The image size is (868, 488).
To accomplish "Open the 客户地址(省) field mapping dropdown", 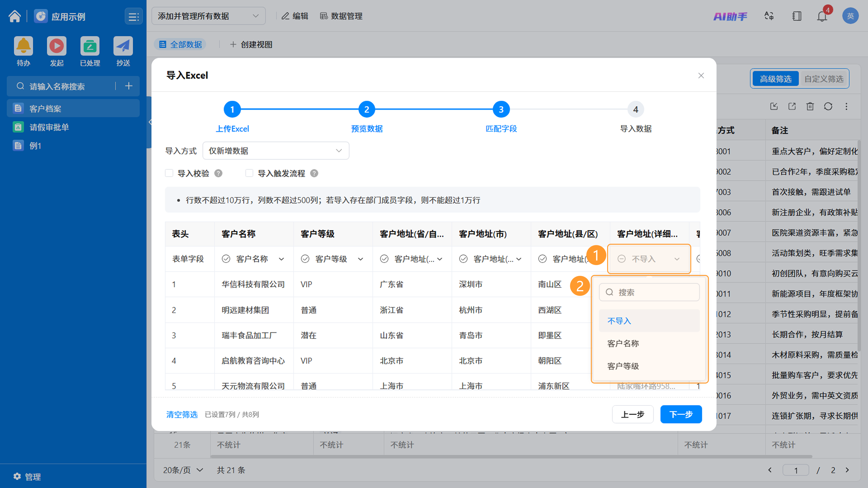I will click(411, 259).
